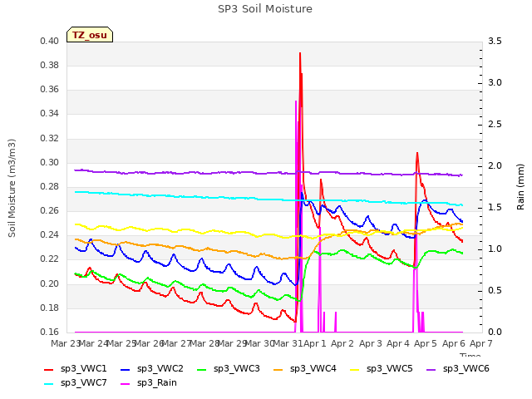This screenshot has width=532, height=399.
Task: Click the 2.0 right axis tick label
Action: pos(495,166)
